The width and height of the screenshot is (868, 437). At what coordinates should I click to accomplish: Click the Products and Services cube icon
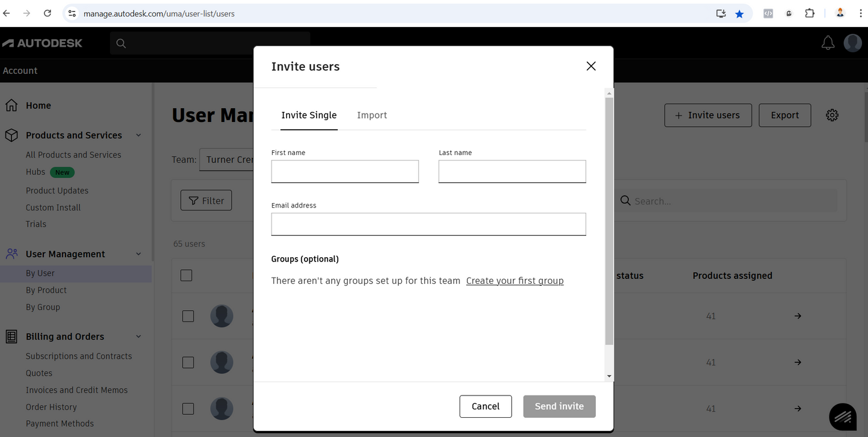tap(11, 135)
